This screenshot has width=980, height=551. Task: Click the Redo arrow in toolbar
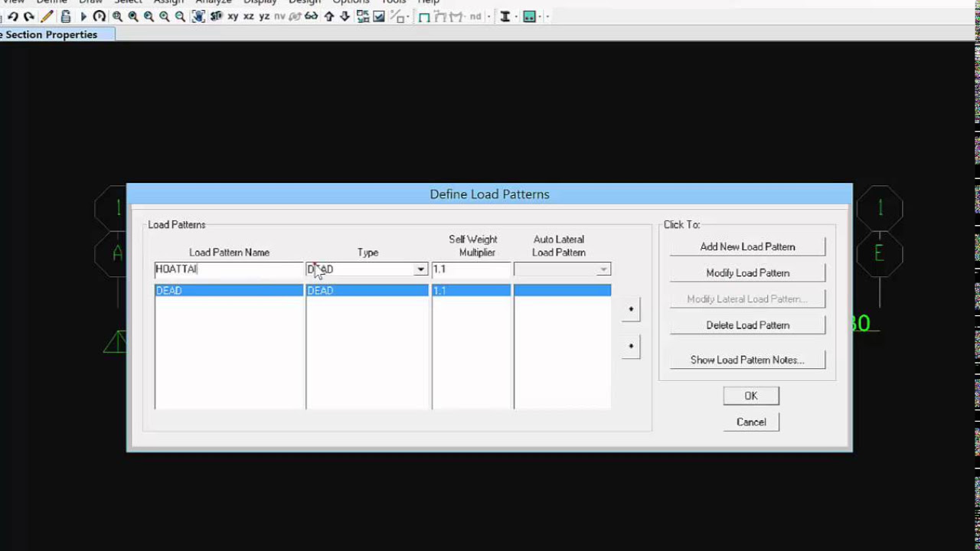click(x=29, y=16)
